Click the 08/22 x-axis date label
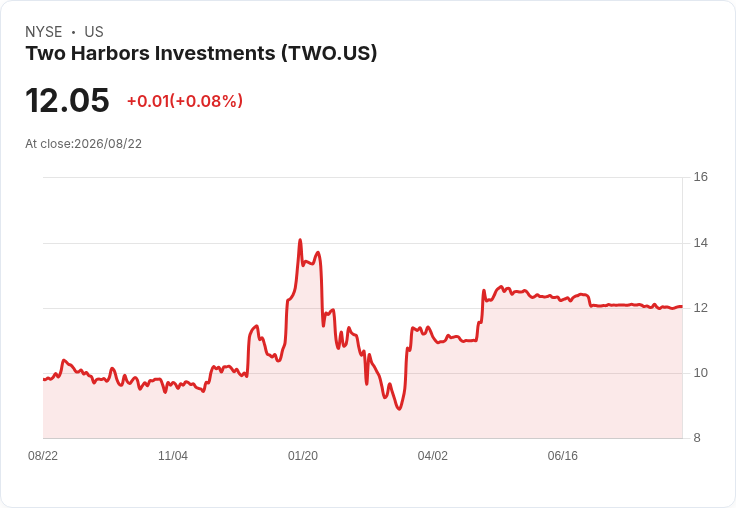 [43, 456]
